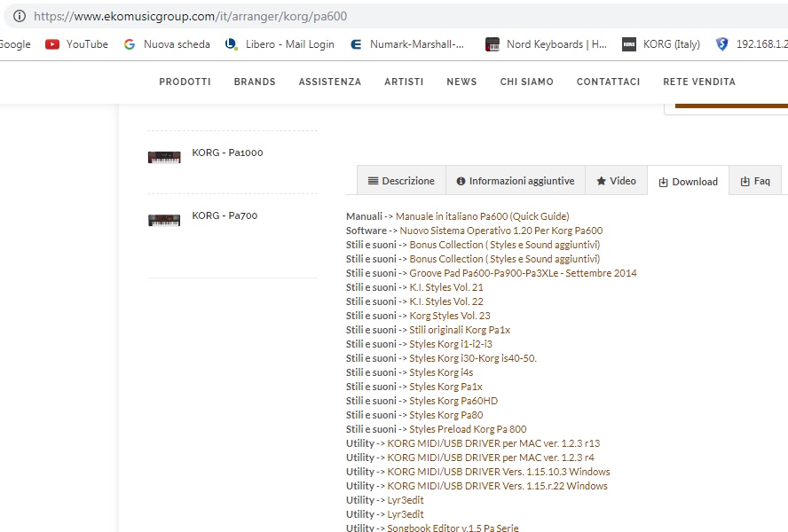Download Songbook Editor v.1.5 Pa Serie
Viewport: 788px width, 532px height.
pos(453,528)
